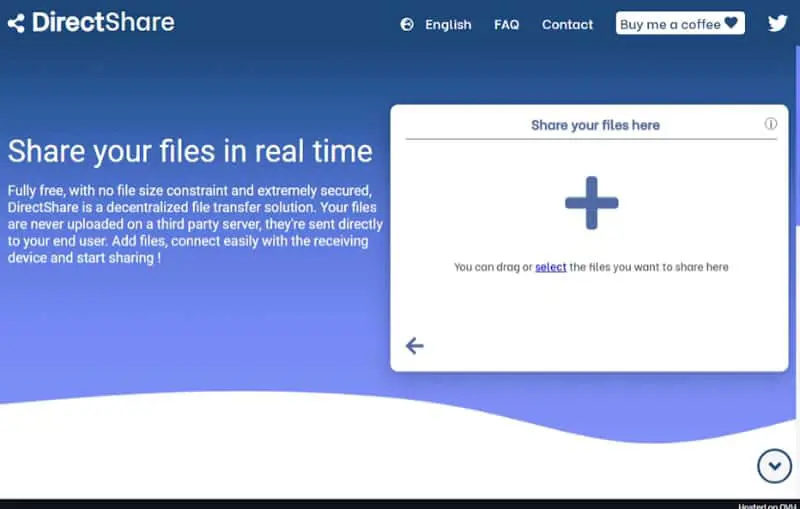Click the 'Share your files here' heading
Viewport: 800px width, 509px height.
[x=595, y=125]
